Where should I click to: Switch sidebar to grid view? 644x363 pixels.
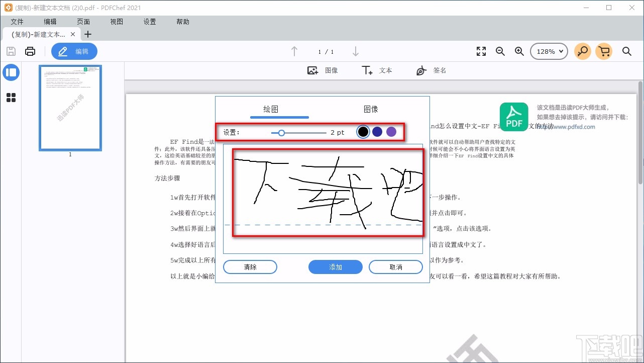[11, 98]
